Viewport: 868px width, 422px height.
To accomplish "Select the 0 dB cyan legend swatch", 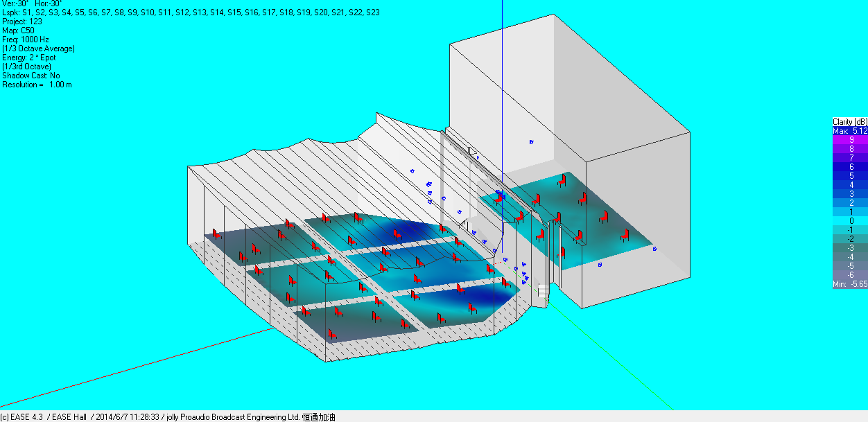I will tap(850, 220).
